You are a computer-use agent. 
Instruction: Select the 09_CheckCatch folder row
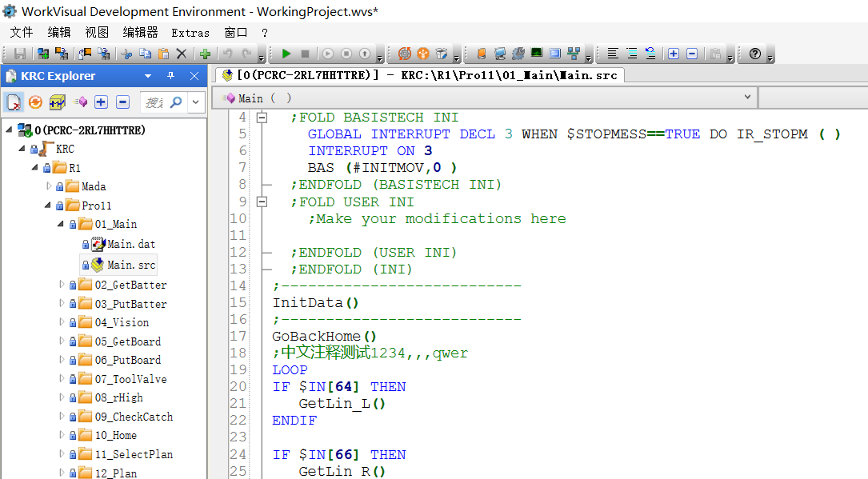pos(134,417)
